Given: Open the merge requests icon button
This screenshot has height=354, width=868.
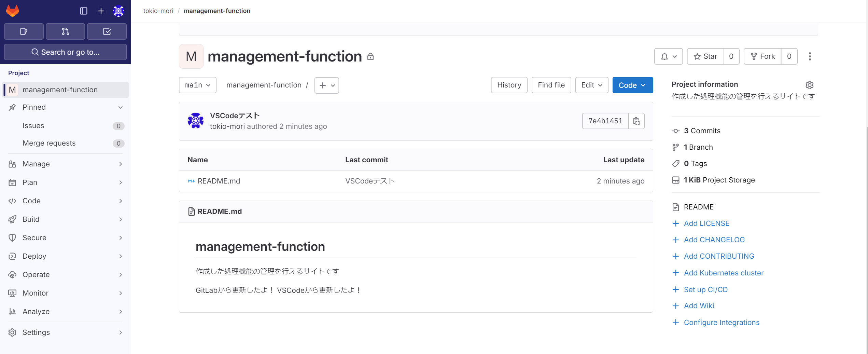Looking at the screenshot, I should coord(65,31).
